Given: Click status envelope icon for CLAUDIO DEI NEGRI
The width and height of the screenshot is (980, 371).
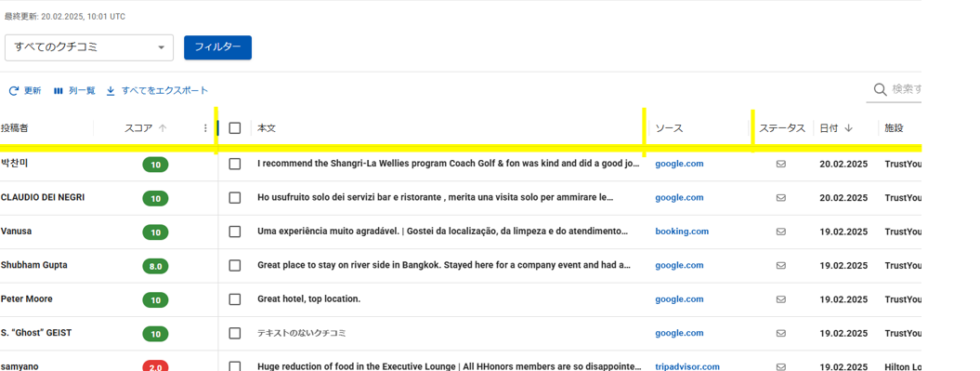Looking at the screenshot, I should click(x=780, y=198).
